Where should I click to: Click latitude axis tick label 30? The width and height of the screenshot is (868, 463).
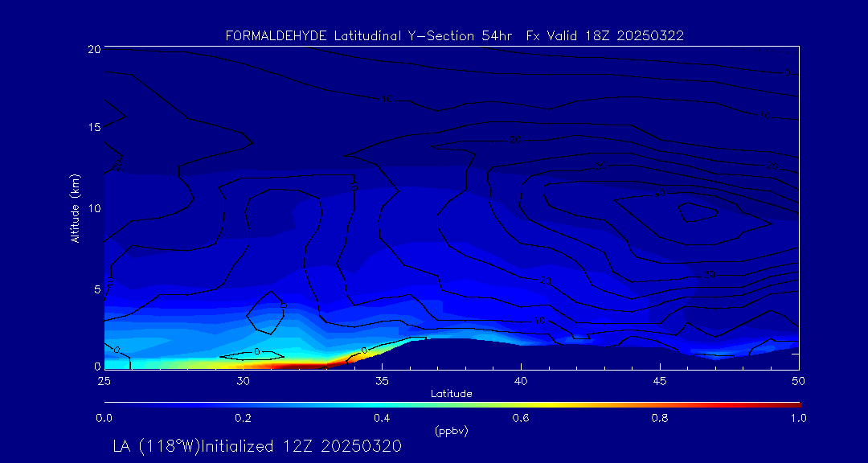pos(243,381)
